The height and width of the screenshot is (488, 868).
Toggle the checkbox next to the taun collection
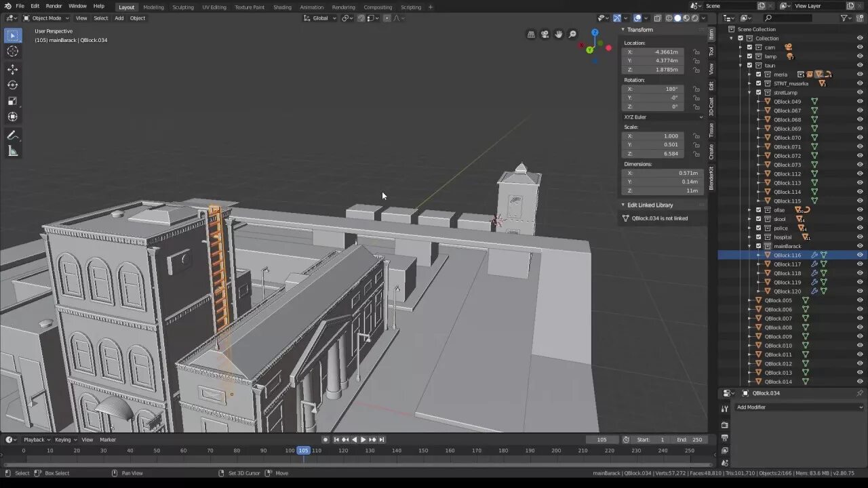click(x=749, y=65)
